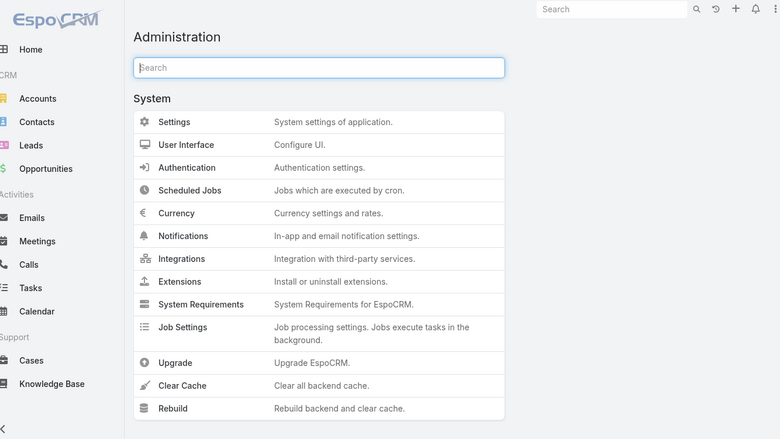Go to Cases in the sidebar
The width and height of the screenshot is (780, 439).
pyautogui.click(x=31, y=361)
